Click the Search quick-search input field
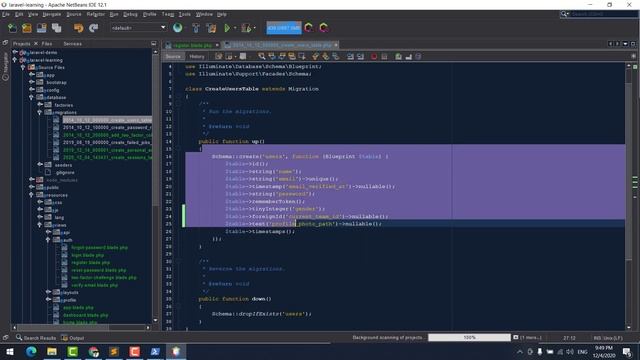 click(x=603, y=14)
